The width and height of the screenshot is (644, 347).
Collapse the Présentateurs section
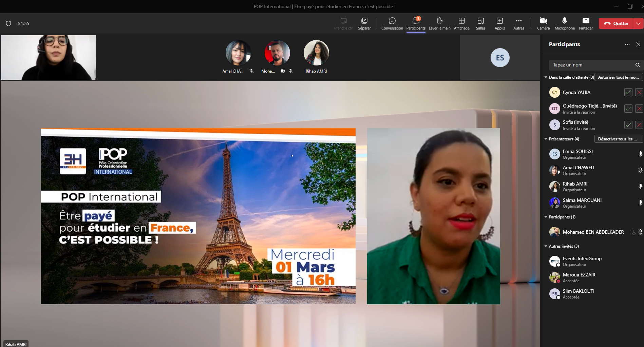546,139
